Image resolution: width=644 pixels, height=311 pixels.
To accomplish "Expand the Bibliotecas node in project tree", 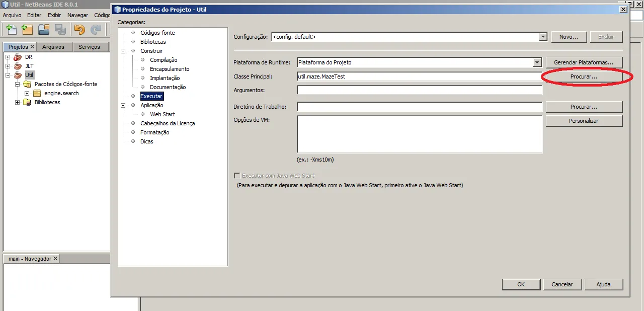I will pyautogui.click(x=18, y=102).
